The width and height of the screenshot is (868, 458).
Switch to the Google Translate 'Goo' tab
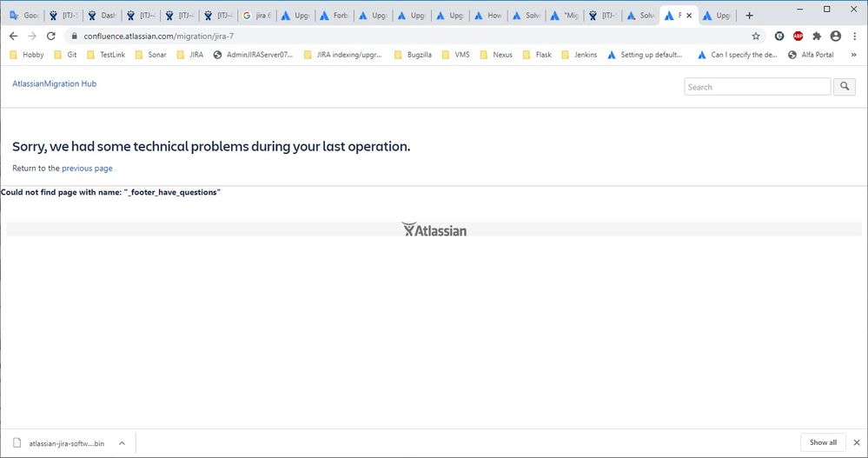(24, 16)
